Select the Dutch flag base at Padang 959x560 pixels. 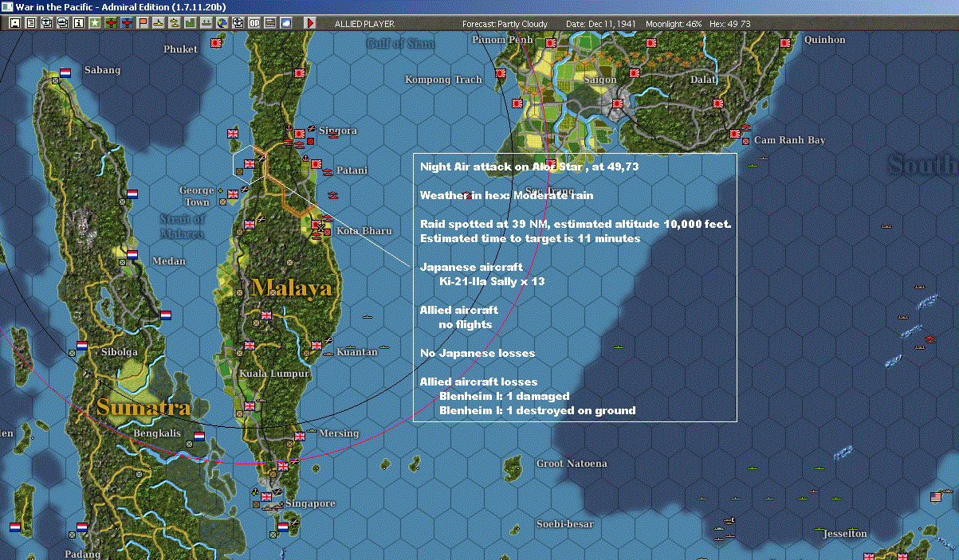[x=81, y=527]
